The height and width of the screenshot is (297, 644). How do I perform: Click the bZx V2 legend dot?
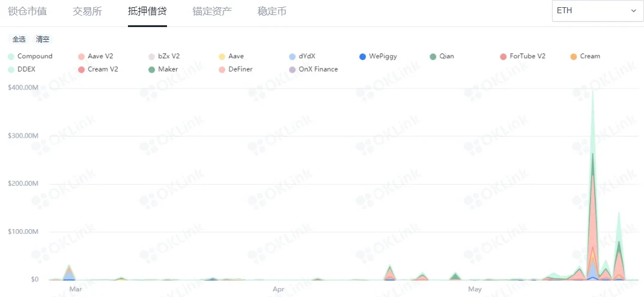[x=152, y=57]
